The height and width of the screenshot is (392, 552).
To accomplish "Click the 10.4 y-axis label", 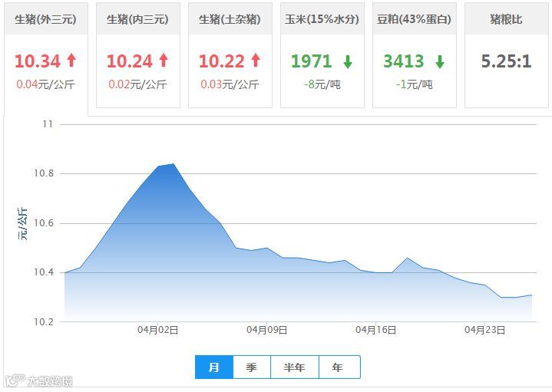I will point(44,272).
